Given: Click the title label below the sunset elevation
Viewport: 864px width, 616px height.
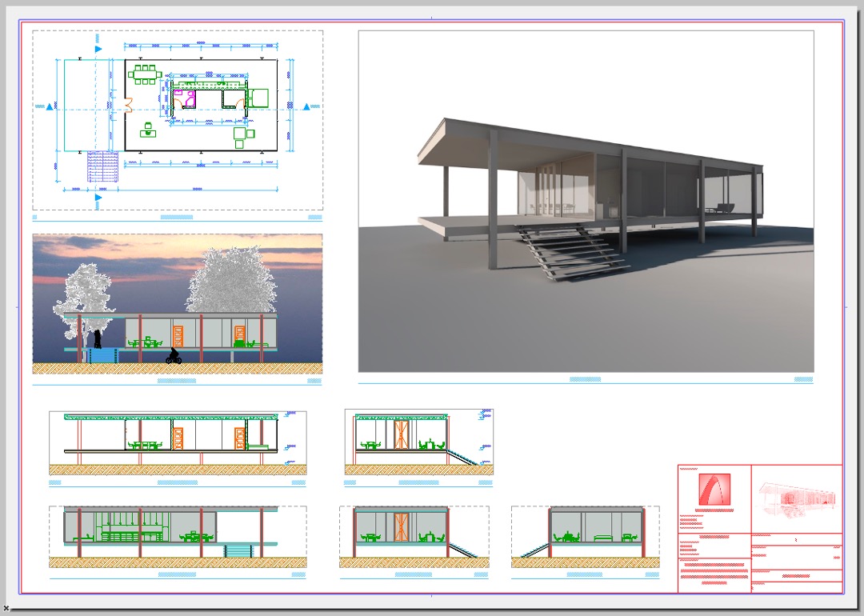Looking at the screenshot, I should point(178,381).
